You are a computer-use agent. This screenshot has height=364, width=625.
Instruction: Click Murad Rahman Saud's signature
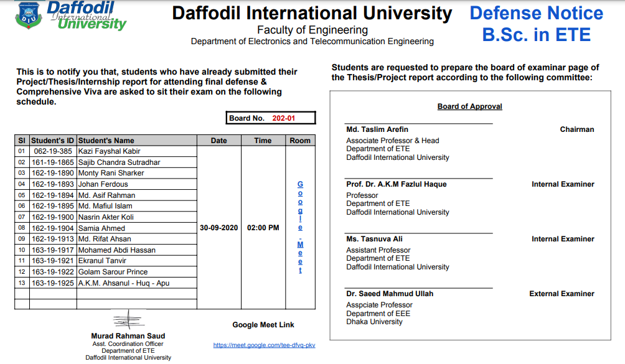click(x=128, y=321)
